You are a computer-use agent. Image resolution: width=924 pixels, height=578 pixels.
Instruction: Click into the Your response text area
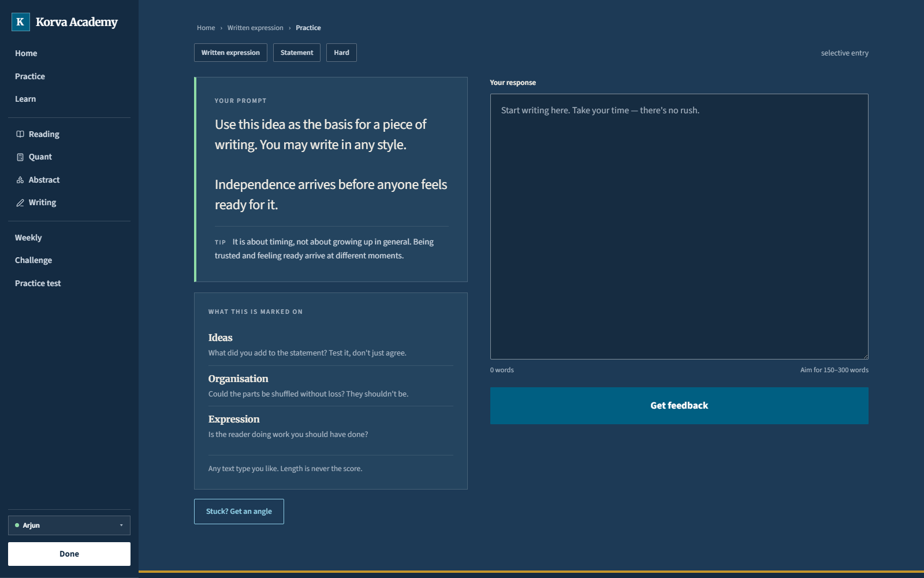point(679,227)
